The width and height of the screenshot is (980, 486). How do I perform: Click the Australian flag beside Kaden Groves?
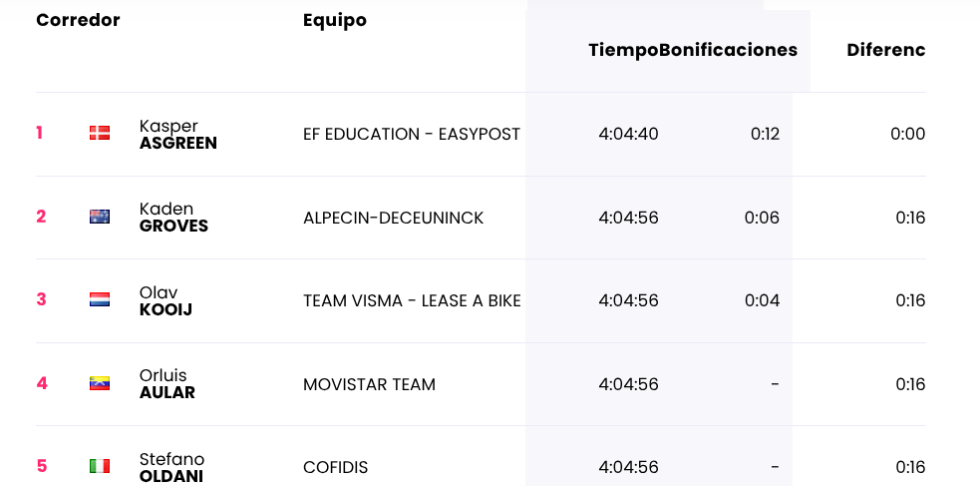100,217
